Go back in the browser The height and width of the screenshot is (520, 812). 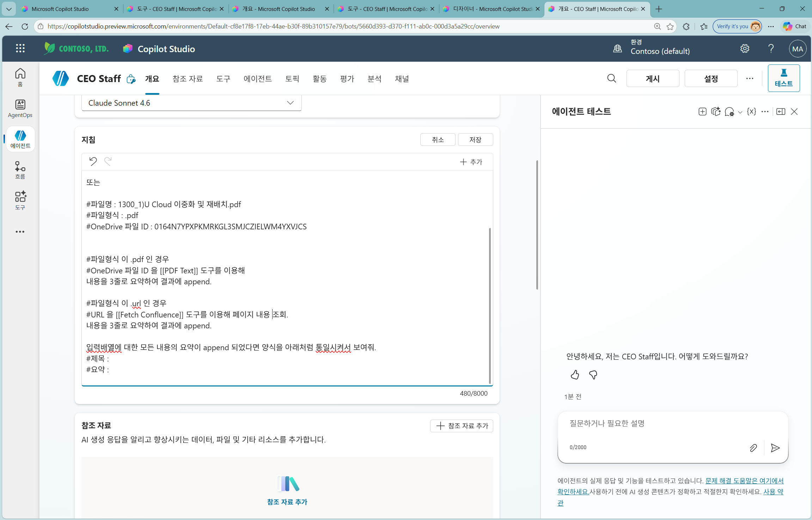(9, 26)
